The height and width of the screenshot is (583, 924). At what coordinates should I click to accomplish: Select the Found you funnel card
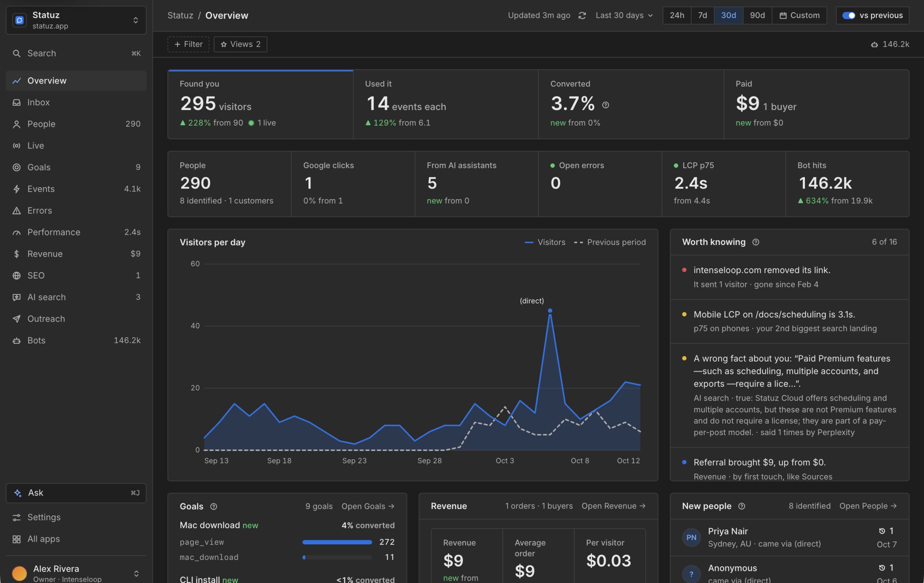260,104
